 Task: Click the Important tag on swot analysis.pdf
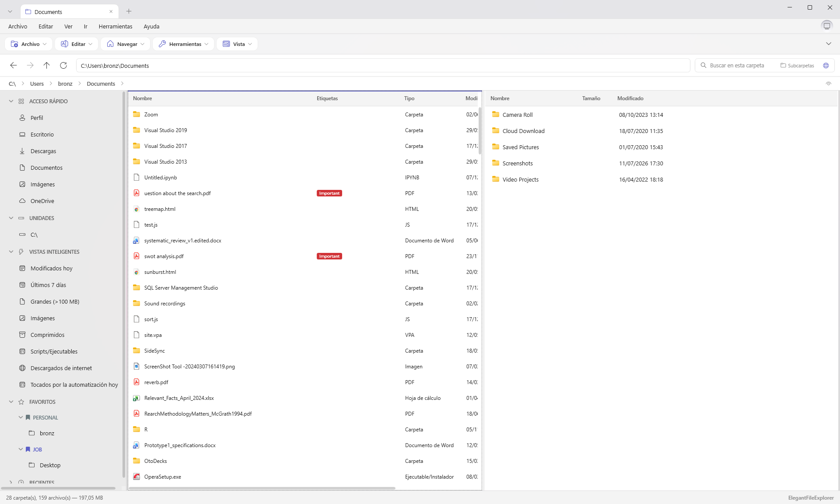(329, 256)
